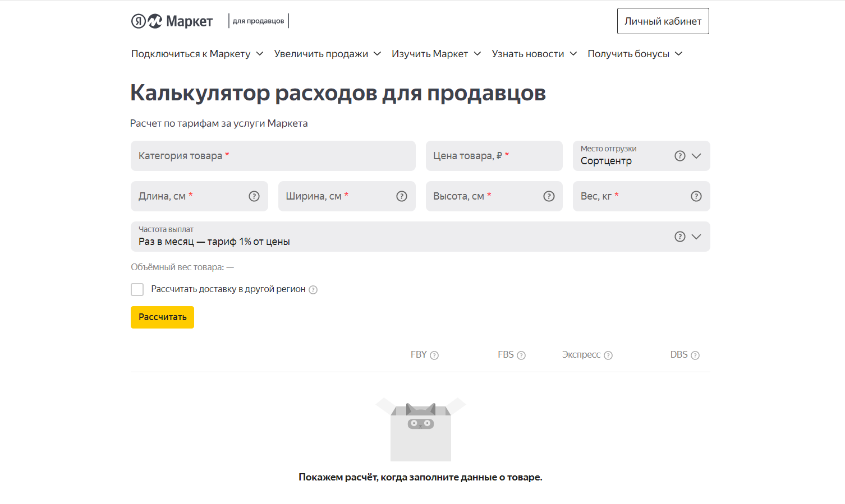
Task: Expand the Место отгрузки dropdown
Action: [696, 156]
